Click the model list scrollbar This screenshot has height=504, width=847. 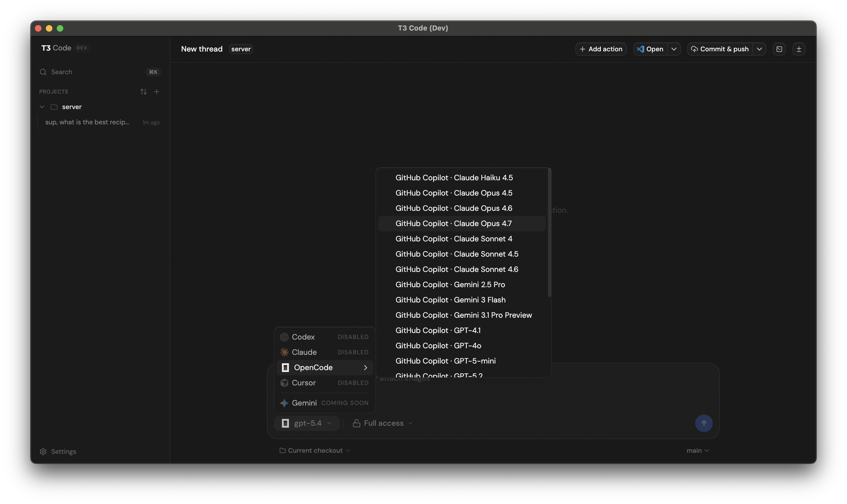pyautogui.click(x=549, y=233)
